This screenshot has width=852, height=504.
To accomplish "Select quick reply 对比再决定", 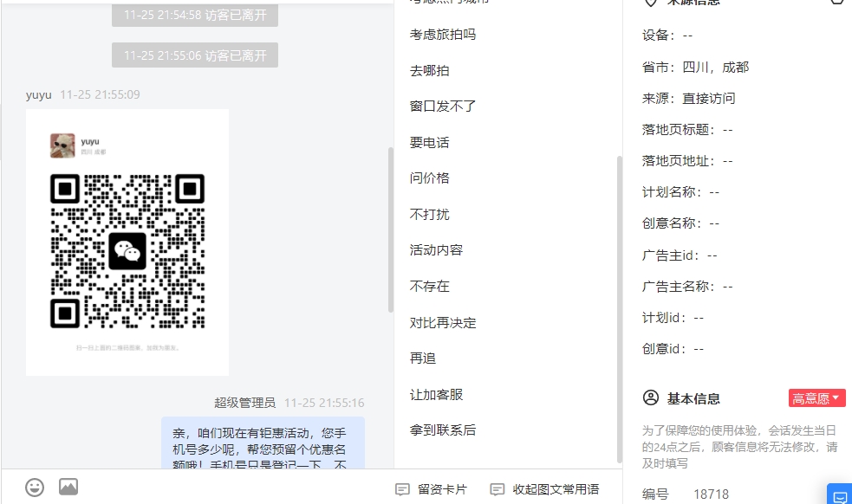I will [x=443, y=323].
